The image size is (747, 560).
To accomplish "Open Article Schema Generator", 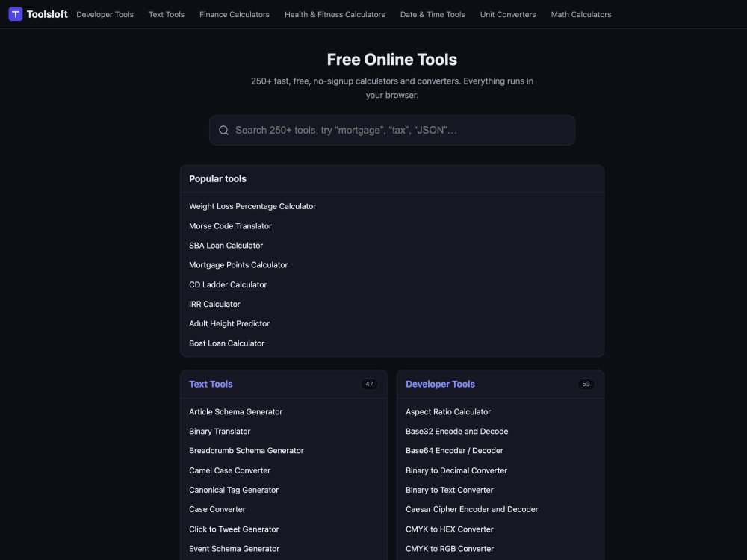I will [x=236, y=412].
